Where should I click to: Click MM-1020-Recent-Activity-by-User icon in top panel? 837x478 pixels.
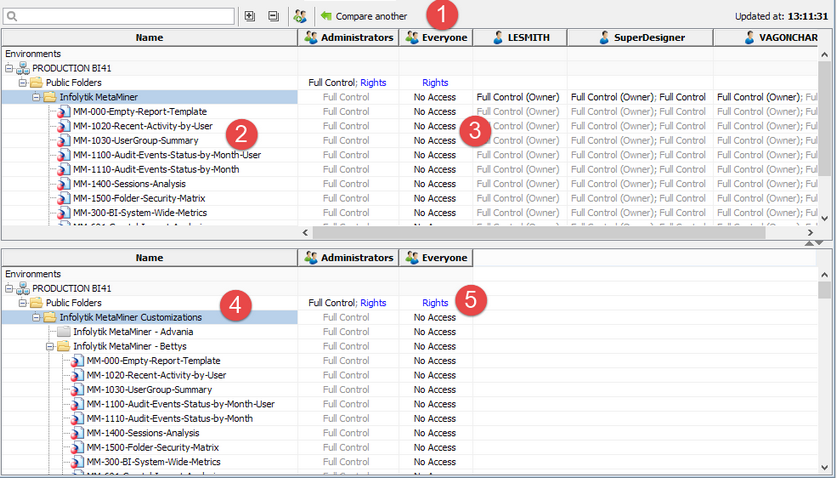64,126
